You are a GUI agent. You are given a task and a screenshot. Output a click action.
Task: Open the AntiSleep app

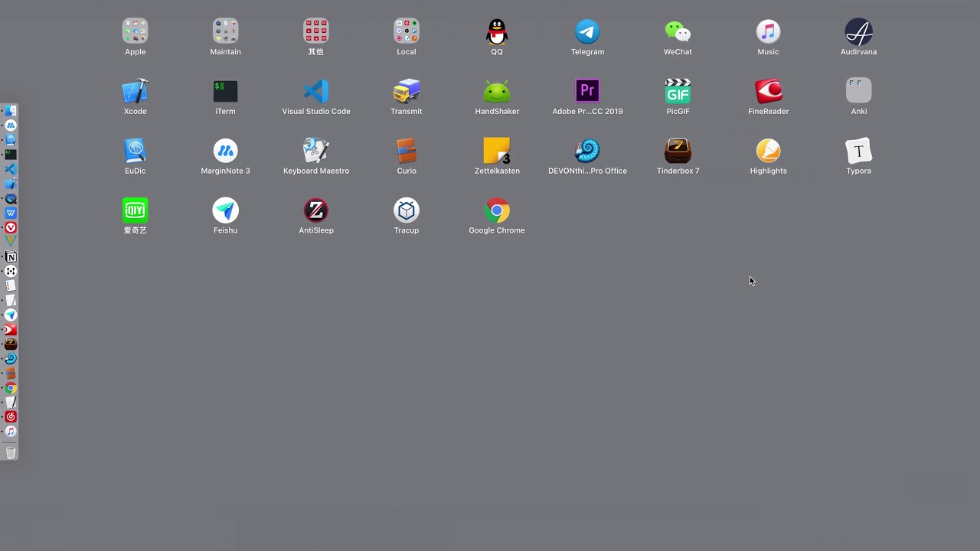pos(315,210)
